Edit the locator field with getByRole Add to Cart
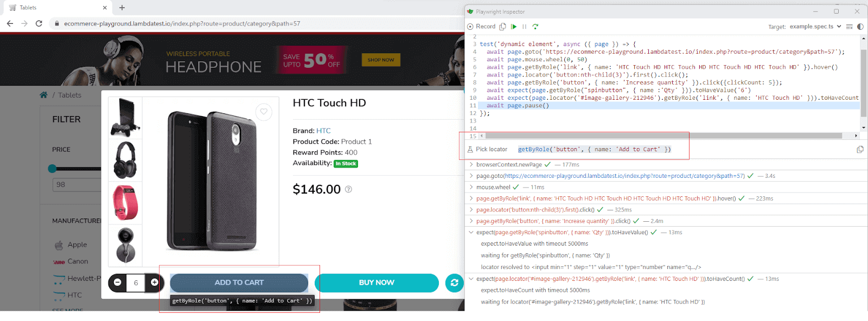 click(594, 150)
